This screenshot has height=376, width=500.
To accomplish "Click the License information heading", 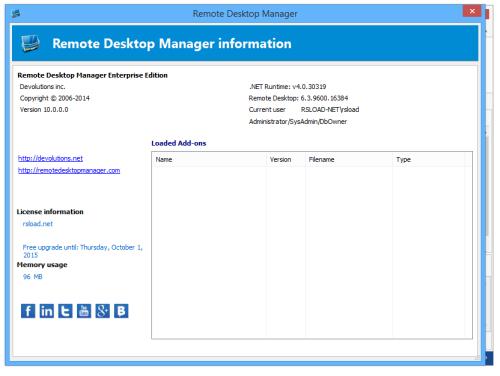I will click(x=50, y=212).
